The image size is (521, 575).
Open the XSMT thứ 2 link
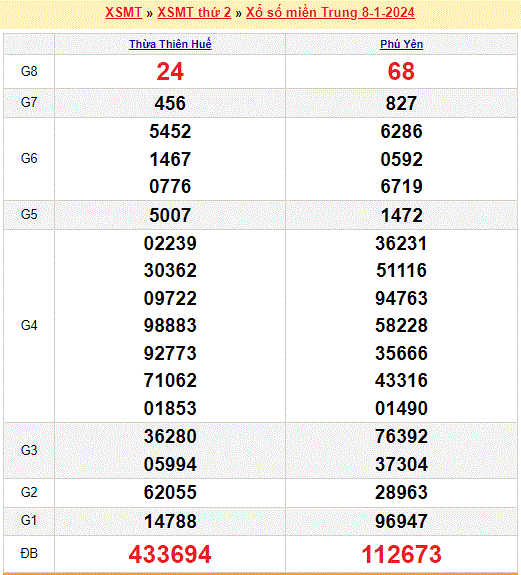click(194, 12)
